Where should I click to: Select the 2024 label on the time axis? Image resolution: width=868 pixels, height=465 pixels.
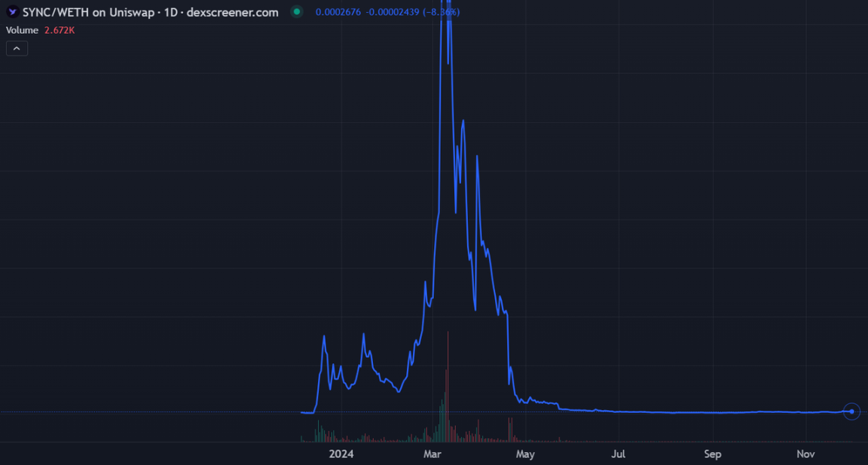[x=341, y=454]
